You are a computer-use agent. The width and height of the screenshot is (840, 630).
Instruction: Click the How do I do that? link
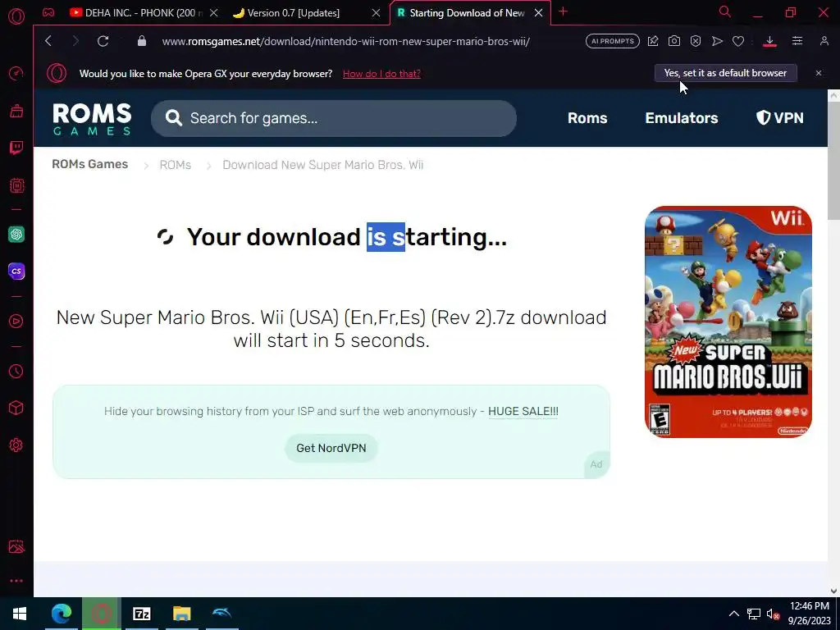381,74
